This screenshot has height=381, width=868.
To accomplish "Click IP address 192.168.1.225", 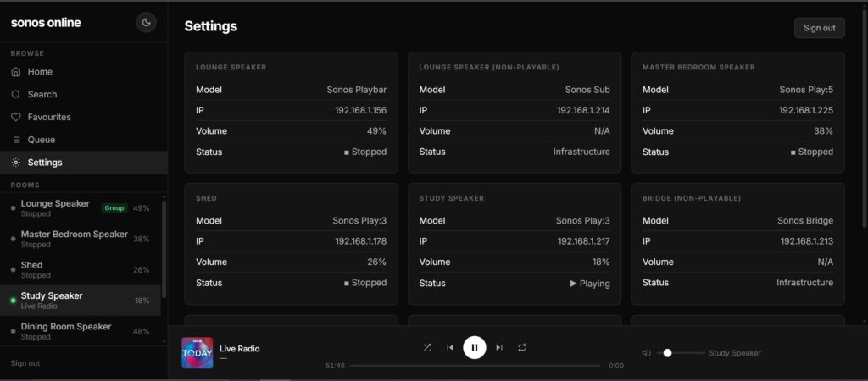I will point(806,111).
